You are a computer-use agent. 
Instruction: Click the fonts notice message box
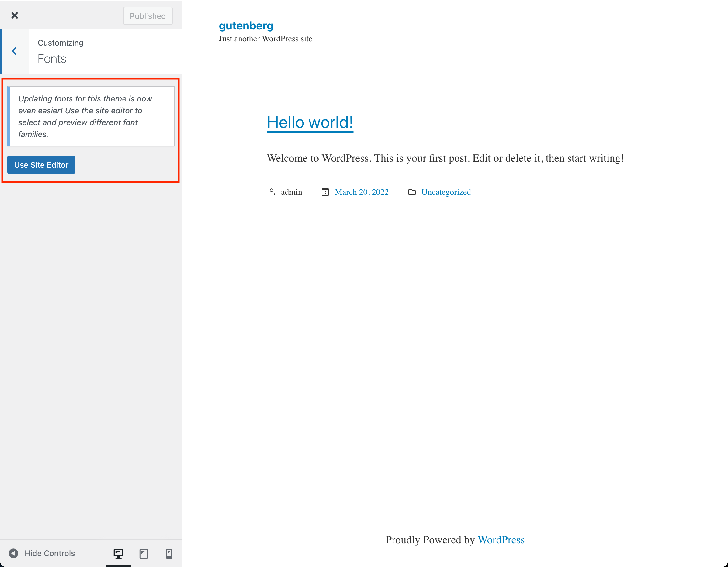(91, 117)
